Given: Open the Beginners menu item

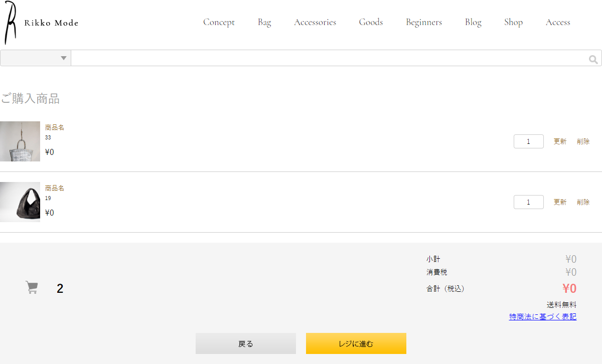Looking at the screenshot, I should pyautogui.click(x=424, y=22).
